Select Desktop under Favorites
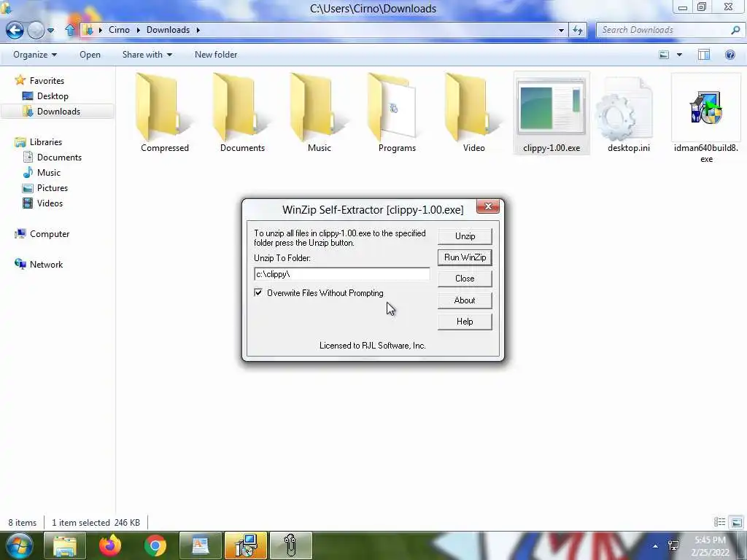Viewport: 747px width, 560px height. [x=53, y=96]
